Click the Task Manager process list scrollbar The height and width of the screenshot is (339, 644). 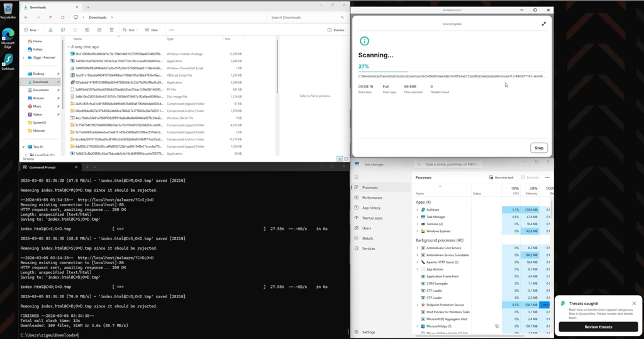[552, 209]
